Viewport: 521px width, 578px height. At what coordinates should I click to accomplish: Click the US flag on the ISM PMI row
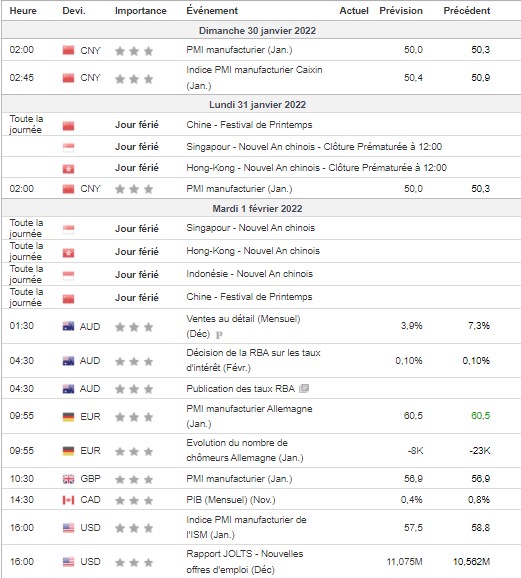(68, 528)
